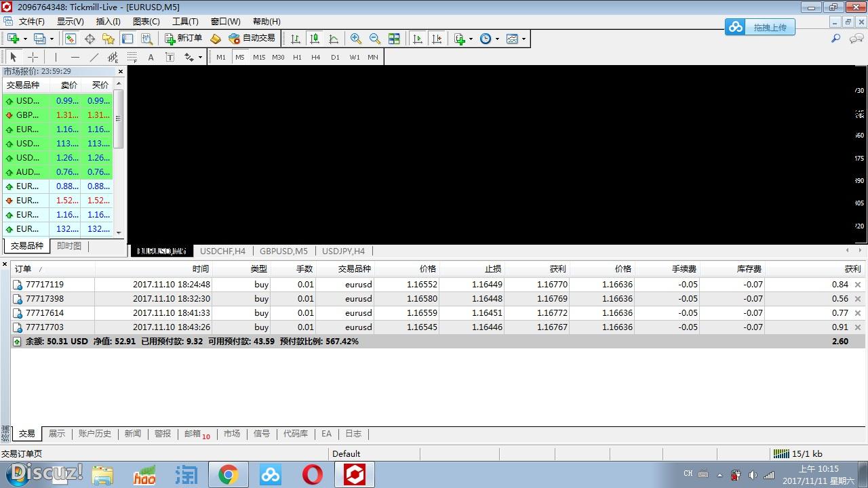Screen dimensions: 868x488
Task: Open the templates icon
Action: 512,39
